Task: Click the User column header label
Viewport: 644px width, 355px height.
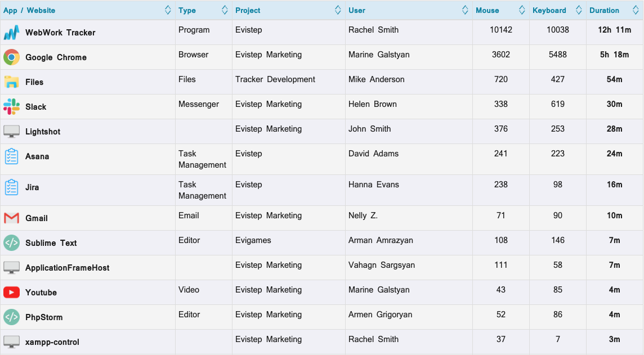Action: coord(356,11)
